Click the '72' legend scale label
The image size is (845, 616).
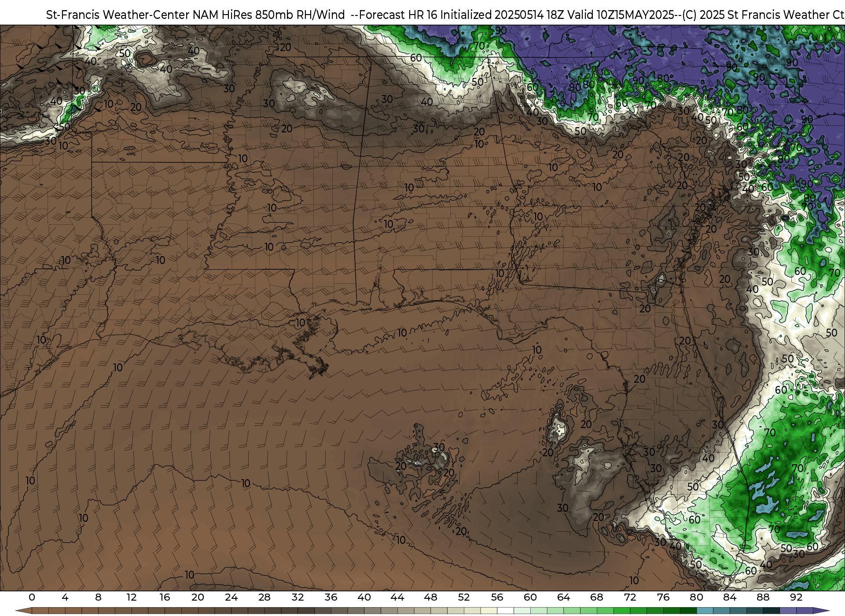pyautogui.click(x=630, y=597)
